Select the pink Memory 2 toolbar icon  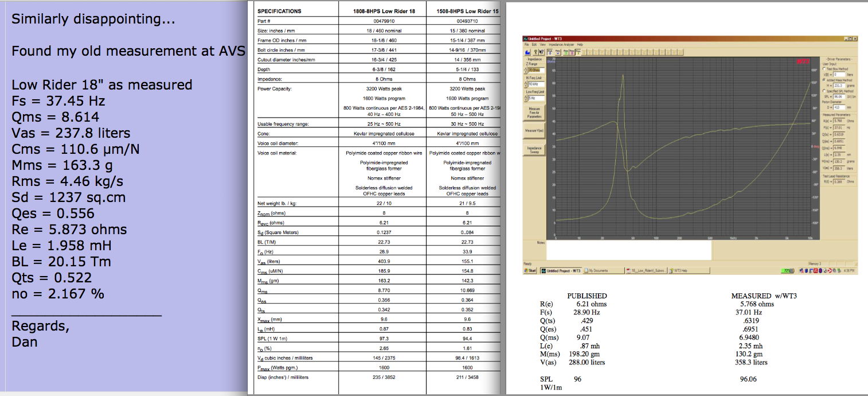[x=572, y=52]
